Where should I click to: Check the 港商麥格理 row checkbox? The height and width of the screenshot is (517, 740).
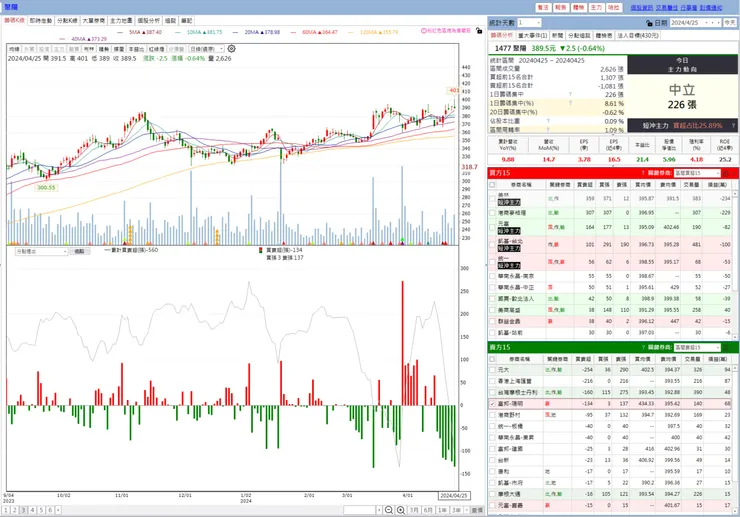coord(492,213)
